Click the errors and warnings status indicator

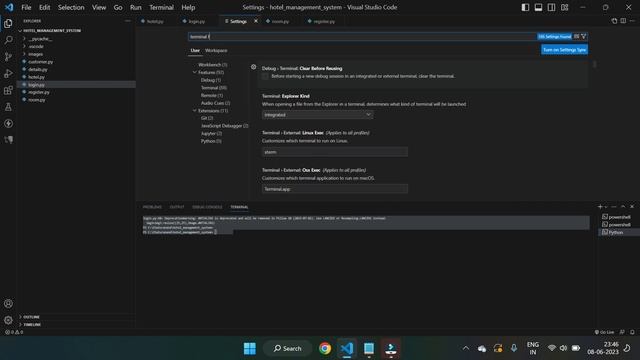click(14, 332)
